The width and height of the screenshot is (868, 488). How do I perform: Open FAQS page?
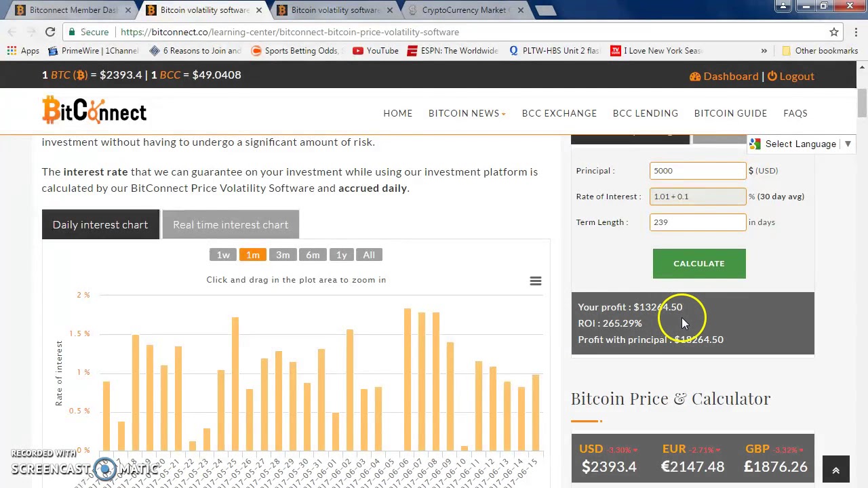tap(795, 113)
